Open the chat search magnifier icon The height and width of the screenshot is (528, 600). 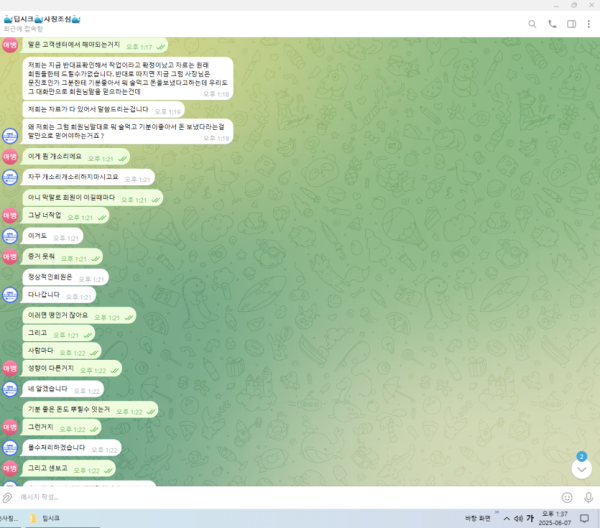click(532, 24)
